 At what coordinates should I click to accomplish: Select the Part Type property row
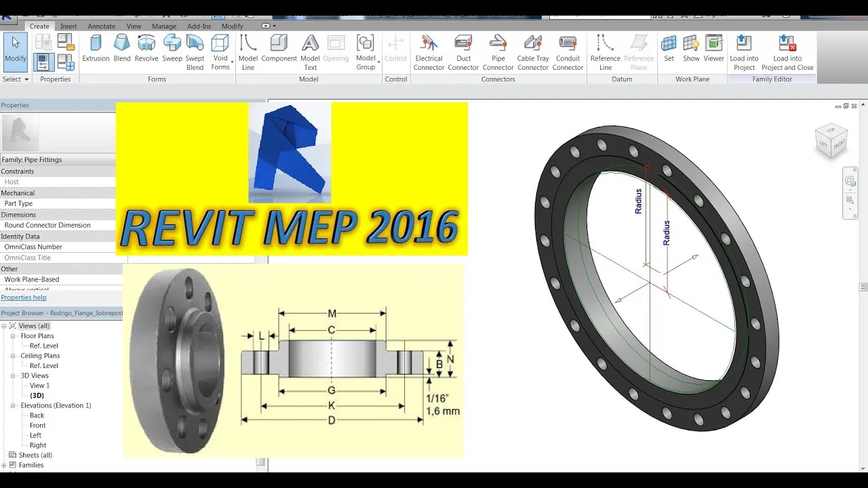(x=58, y=203)
